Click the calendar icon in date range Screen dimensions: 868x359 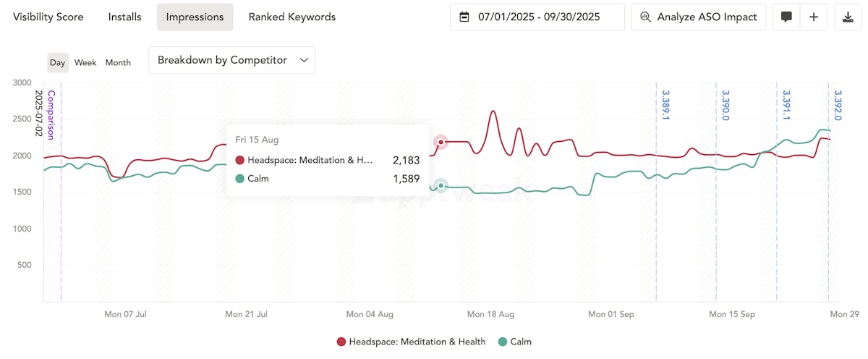click(464, 17)
